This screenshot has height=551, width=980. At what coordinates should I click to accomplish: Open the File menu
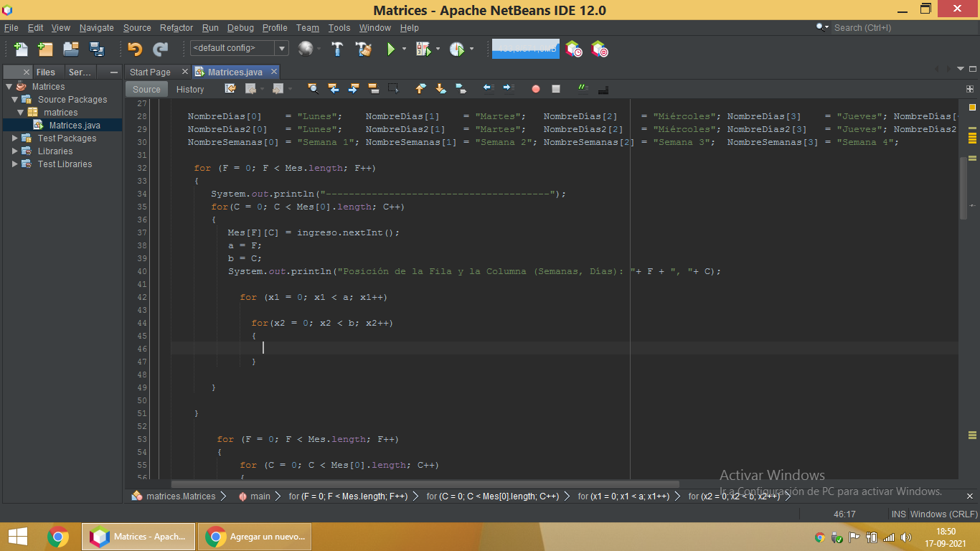tap(11, 27)
